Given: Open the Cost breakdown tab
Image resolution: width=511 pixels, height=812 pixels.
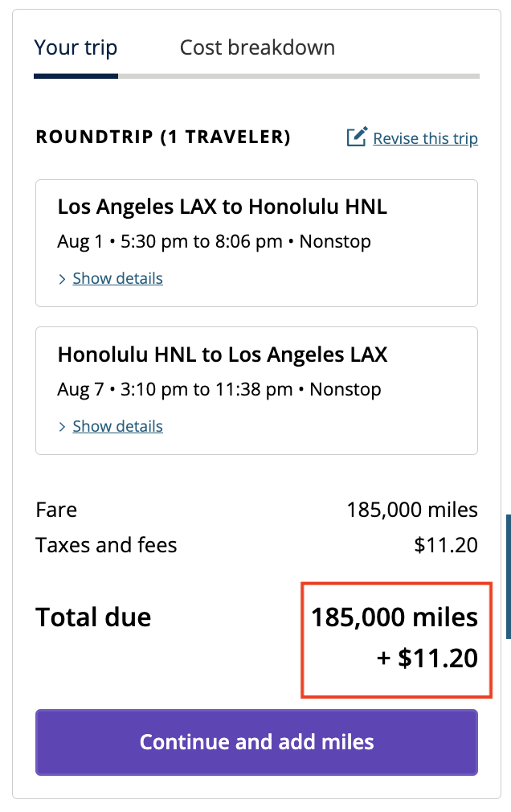Looking at the screenshot, I should click(x=257, y=47).
